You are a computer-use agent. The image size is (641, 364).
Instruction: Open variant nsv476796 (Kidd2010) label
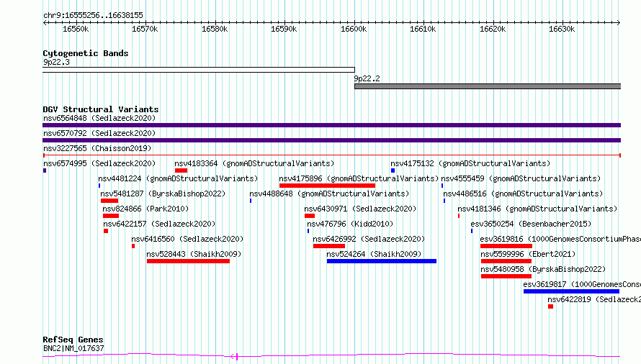(350, 224)
